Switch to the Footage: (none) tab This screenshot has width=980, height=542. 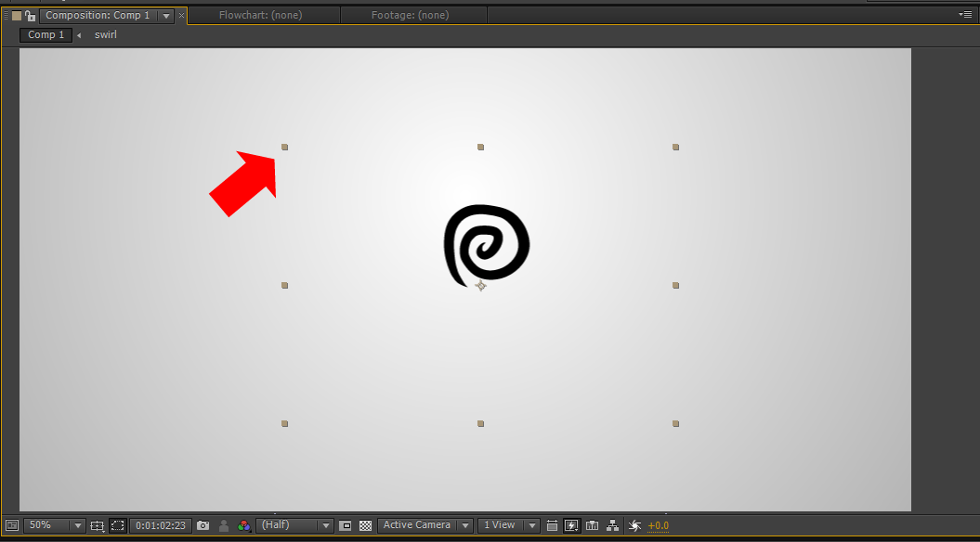pos(410,15)
